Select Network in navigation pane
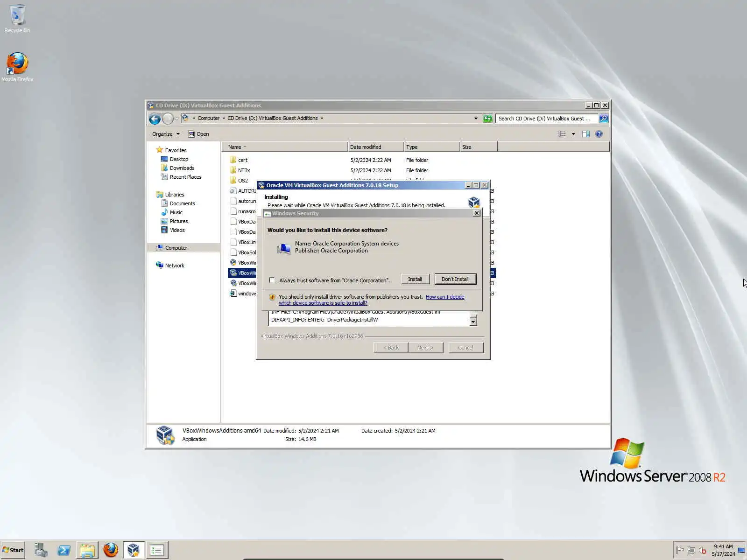 [175, 266]
